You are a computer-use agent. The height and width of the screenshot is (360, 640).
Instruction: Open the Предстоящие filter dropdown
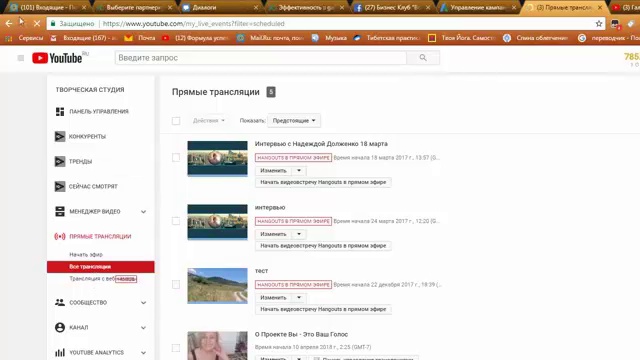click(294, 120)
